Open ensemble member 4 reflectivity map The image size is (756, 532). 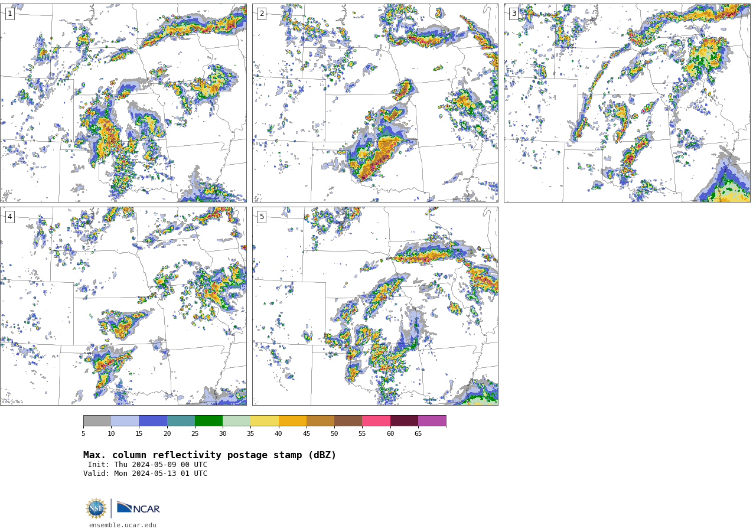(x=123, y=306)
